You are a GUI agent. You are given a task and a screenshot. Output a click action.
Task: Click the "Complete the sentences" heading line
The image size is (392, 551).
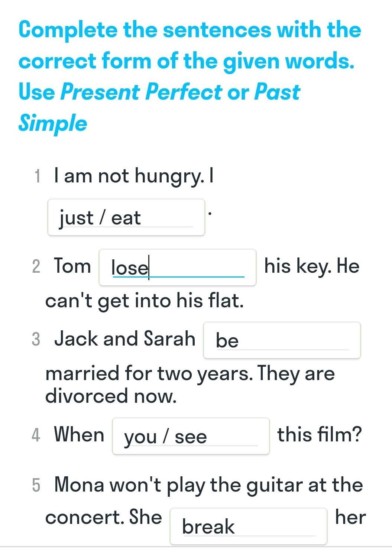pyautogui.click(x=190, y=30)
